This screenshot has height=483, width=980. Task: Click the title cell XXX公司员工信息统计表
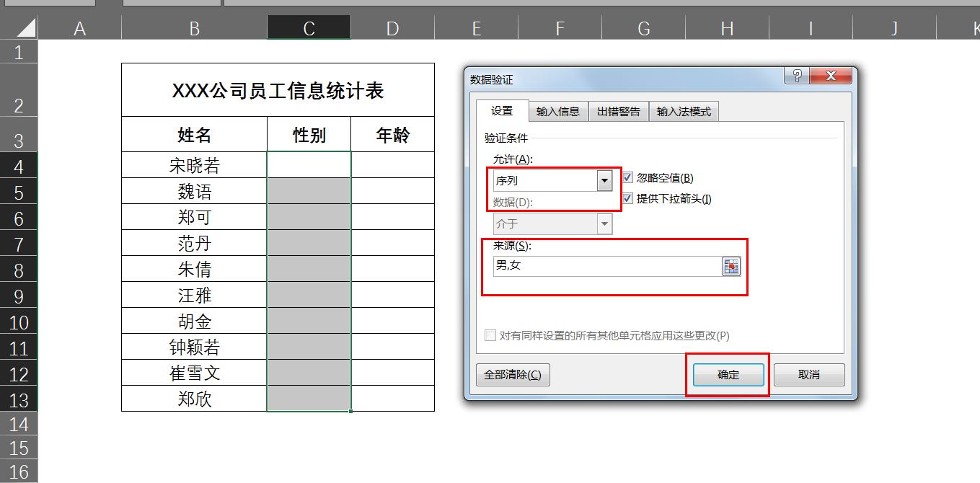point(278,90)
